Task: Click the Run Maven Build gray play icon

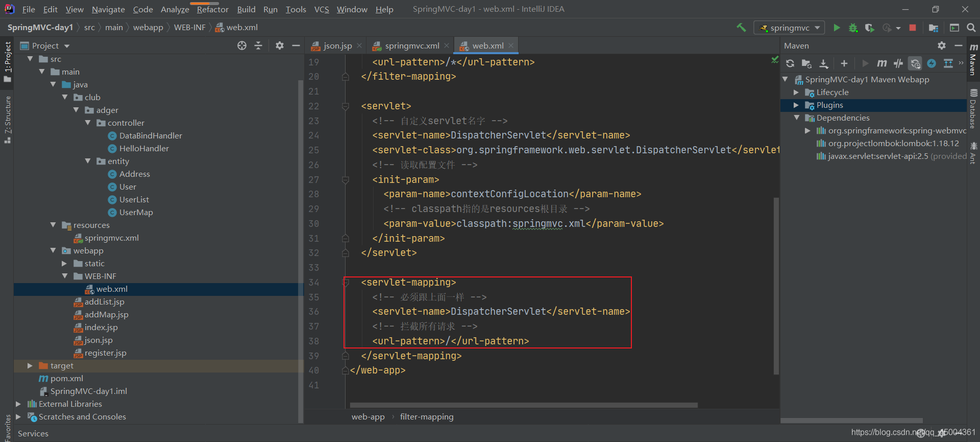Action: (865, 63)
